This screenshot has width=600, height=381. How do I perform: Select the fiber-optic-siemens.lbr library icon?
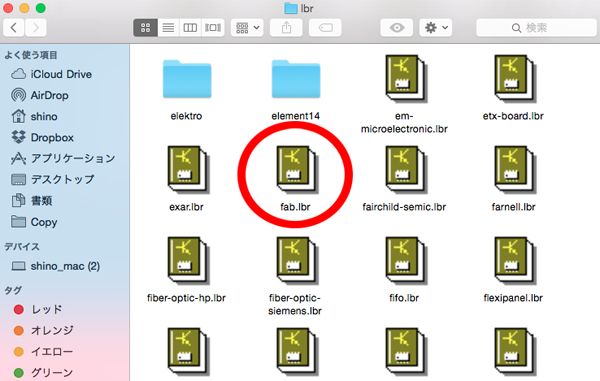(297, 261)
